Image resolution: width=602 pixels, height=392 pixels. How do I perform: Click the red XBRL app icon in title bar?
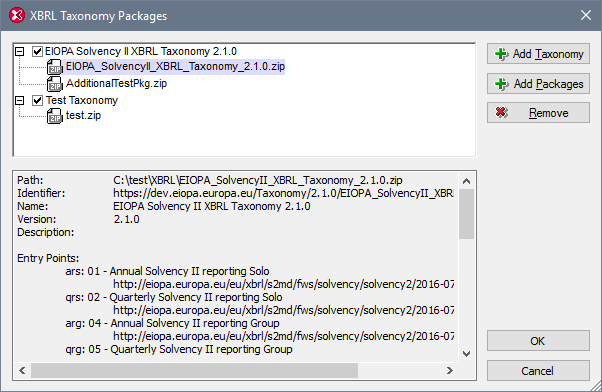tap(17, 16)
